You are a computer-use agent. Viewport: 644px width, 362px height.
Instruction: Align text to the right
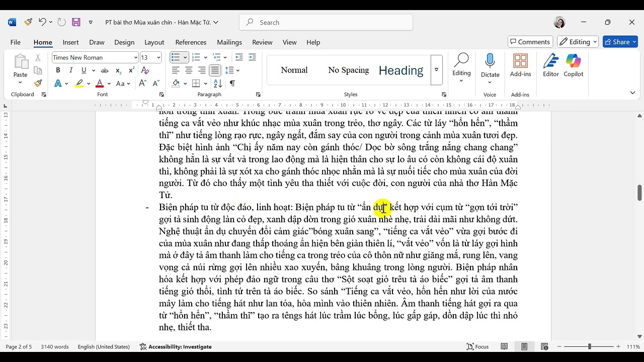tap(202, 70)
